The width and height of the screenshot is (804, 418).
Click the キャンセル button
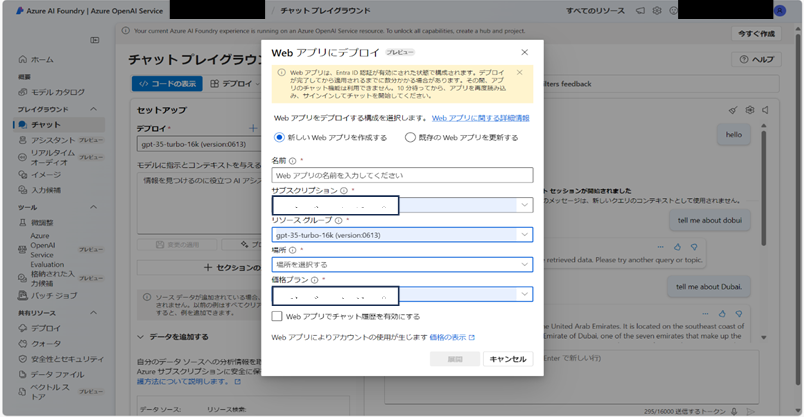coord(508,359)
